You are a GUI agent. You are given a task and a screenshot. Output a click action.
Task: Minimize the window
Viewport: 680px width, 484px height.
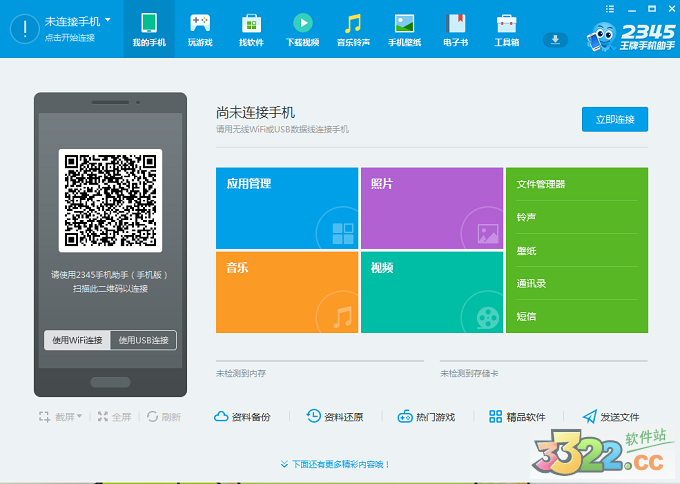[x=632, y=9]
